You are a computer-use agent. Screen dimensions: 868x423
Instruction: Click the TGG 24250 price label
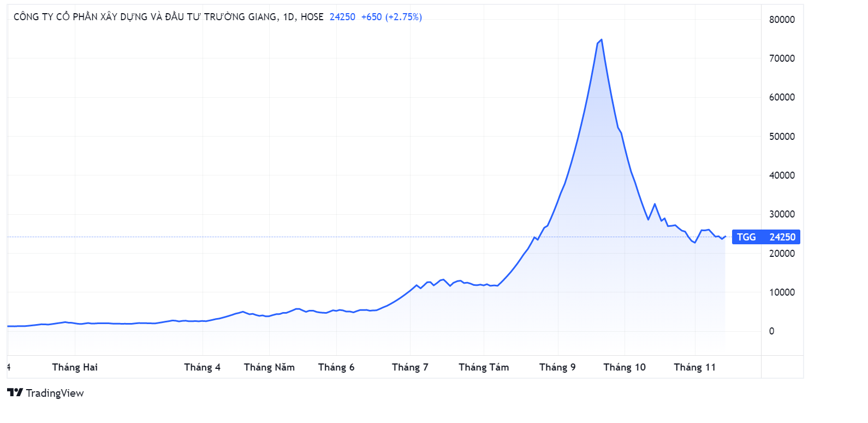766,237
